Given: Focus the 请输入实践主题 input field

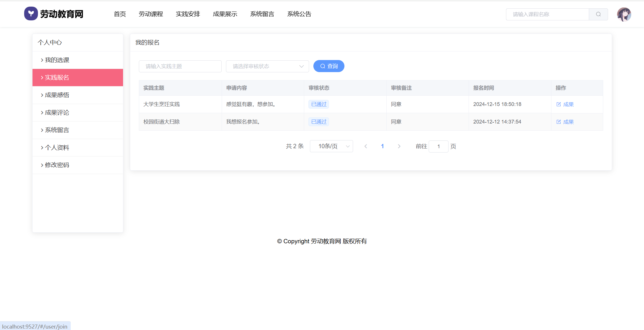Looking at the screenshot, I should click(180, 66).
